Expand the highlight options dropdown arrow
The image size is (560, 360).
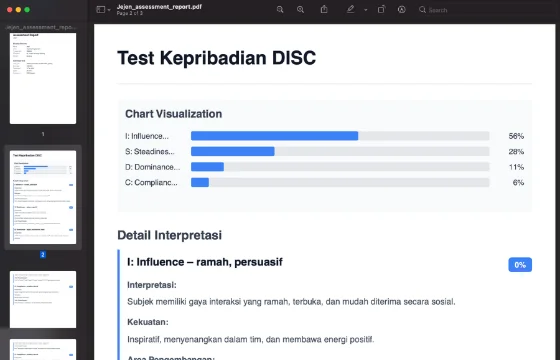tap(365, 10)
